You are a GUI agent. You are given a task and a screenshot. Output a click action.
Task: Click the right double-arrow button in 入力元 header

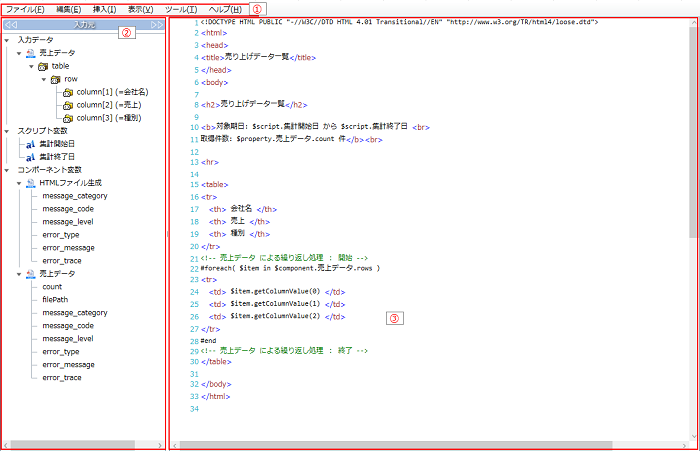pyautogui.click(x=156, y=23)
